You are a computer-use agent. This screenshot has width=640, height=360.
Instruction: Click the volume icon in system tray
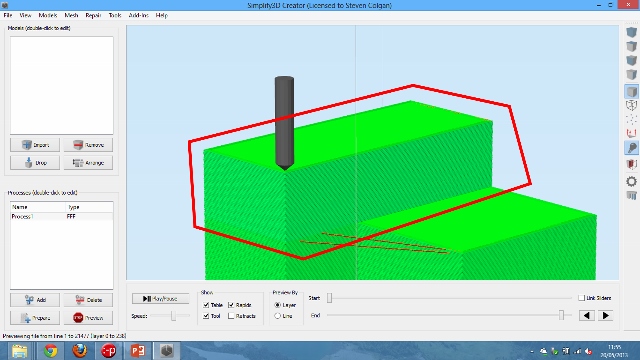[x=588, y=351]
